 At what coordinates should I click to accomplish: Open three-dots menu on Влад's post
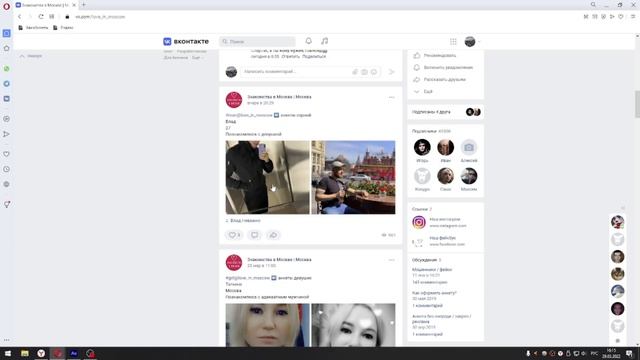(391, 97)
